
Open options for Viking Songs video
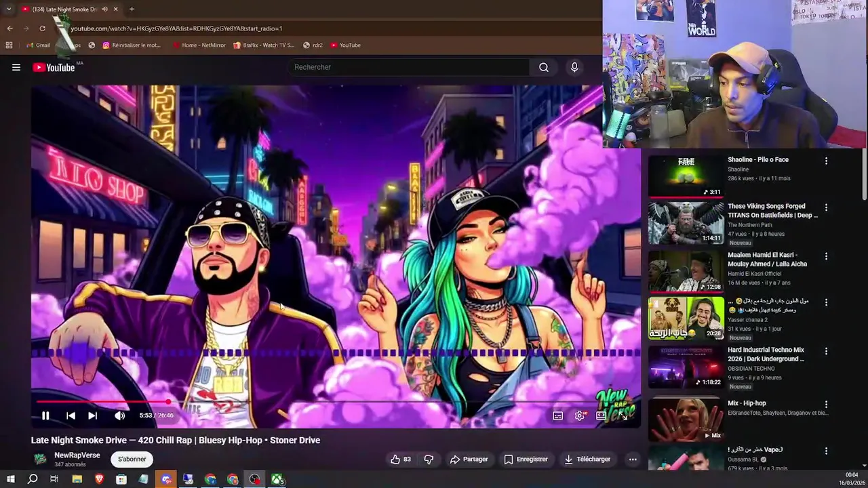826,207
